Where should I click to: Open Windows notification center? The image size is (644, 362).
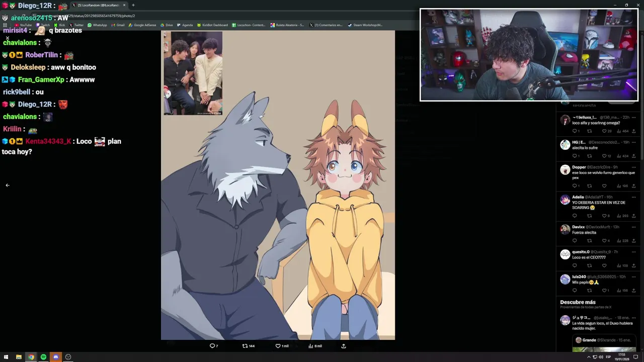pos(636,357)
